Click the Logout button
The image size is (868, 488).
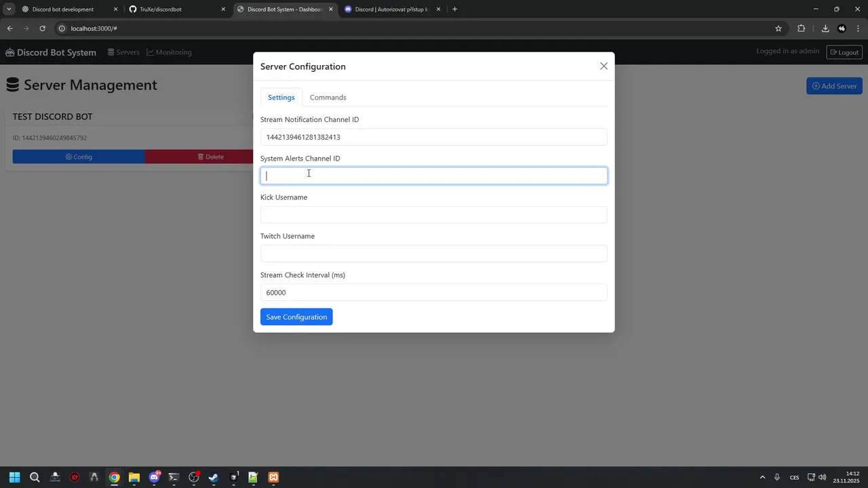(844, 52)
